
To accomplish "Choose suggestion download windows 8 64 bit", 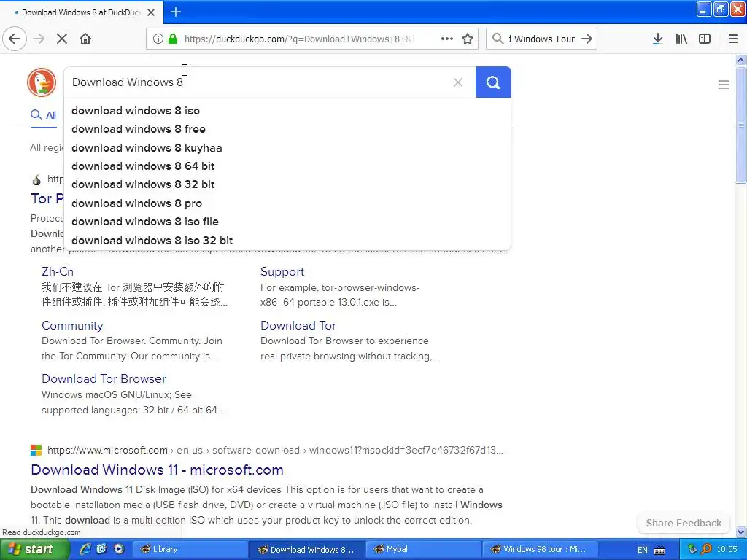I will (287, 166).
